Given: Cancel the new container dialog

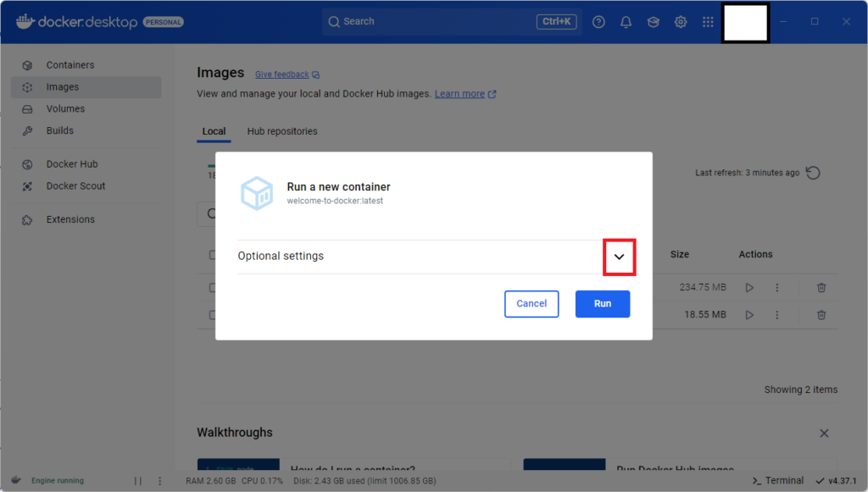Looking at the screenshot, I should (x=531, y=303).
